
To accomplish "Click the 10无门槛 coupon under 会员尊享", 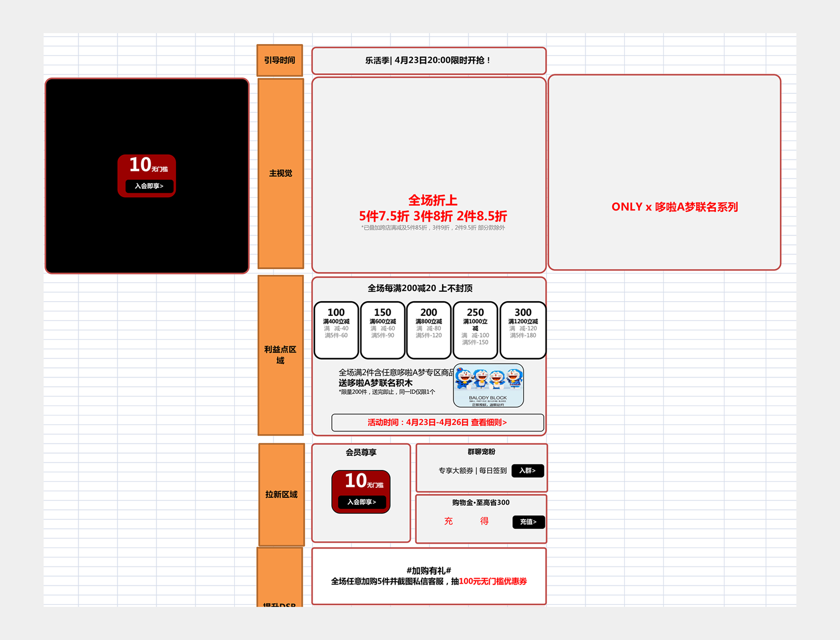I will click(x=361, y=492).
